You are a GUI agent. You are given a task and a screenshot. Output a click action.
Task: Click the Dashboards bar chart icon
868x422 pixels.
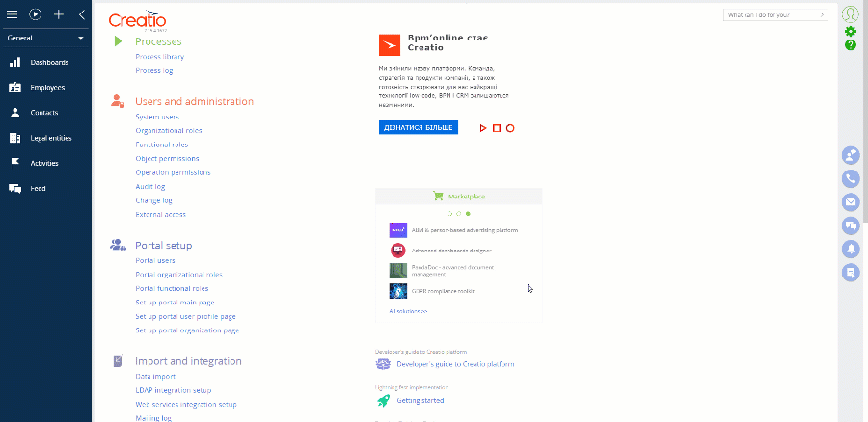14,62
